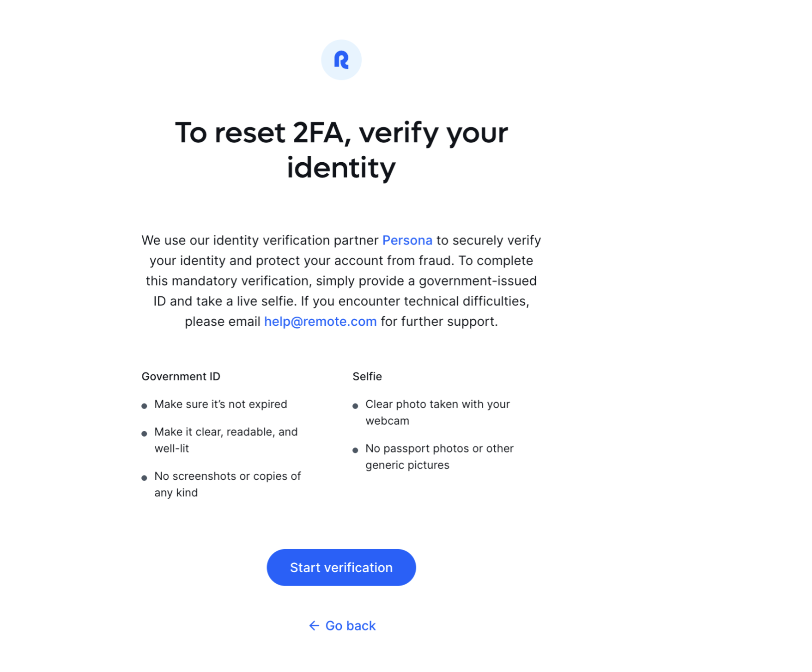Screen dimensions: 812x672
Task: Click the help@remote.com email link
Action: click(320, 322)
